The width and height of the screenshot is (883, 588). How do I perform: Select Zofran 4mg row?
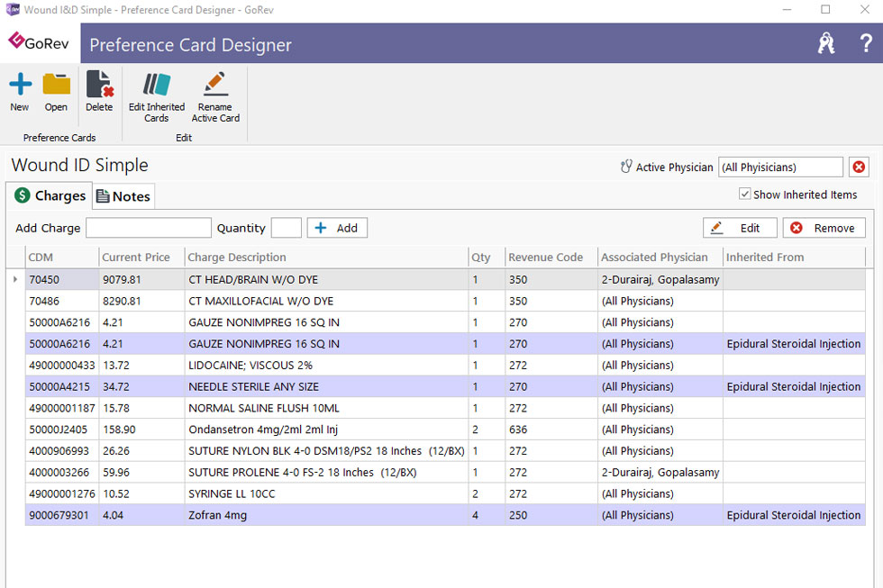click(x=445, y=515)
